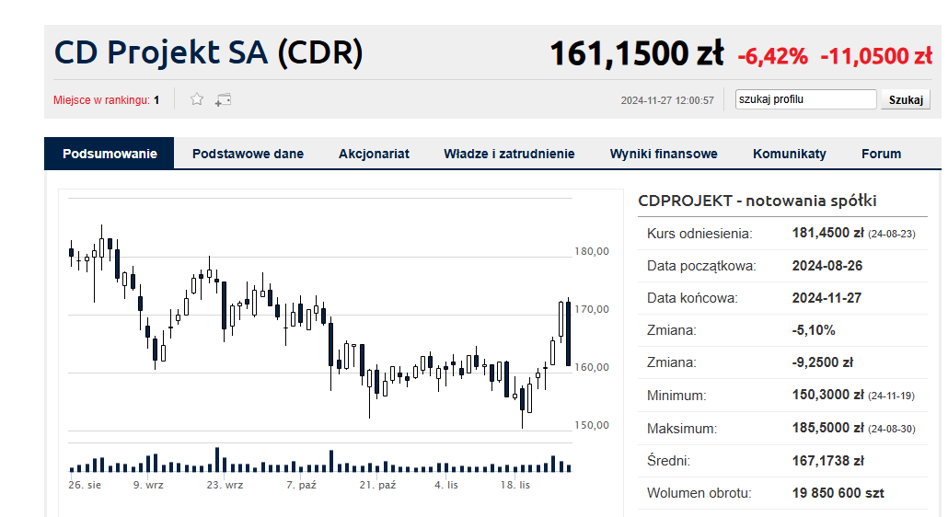Click the 'szukaj profilu' search field
948x517 pixels.
point(805,99)
